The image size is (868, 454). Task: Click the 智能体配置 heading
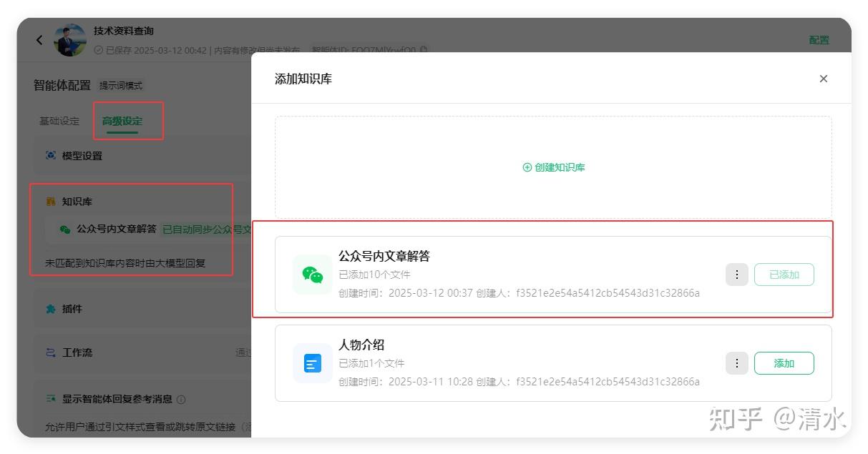click(62, 85)
